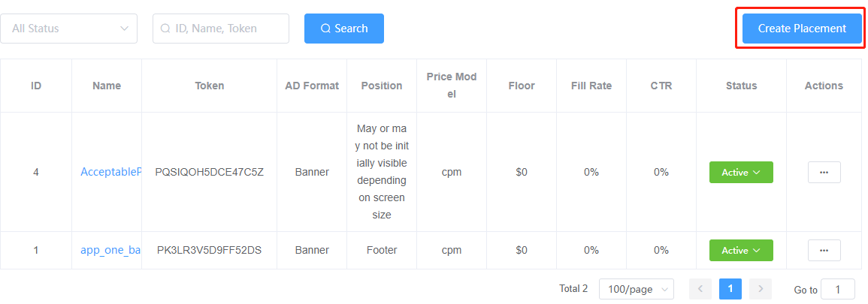This screenshot has width=868, height=304.
Task: Click the Fill Rate column header
Action: (x=591, y=86)
